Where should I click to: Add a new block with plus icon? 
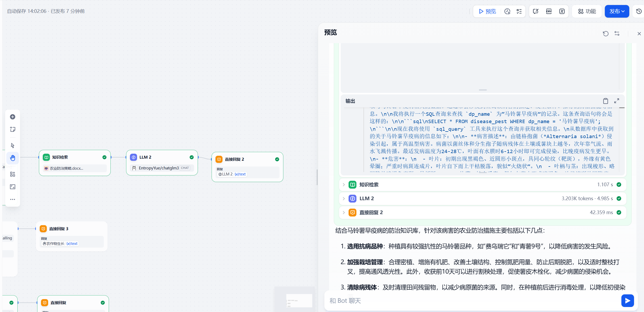click(13, 117)
